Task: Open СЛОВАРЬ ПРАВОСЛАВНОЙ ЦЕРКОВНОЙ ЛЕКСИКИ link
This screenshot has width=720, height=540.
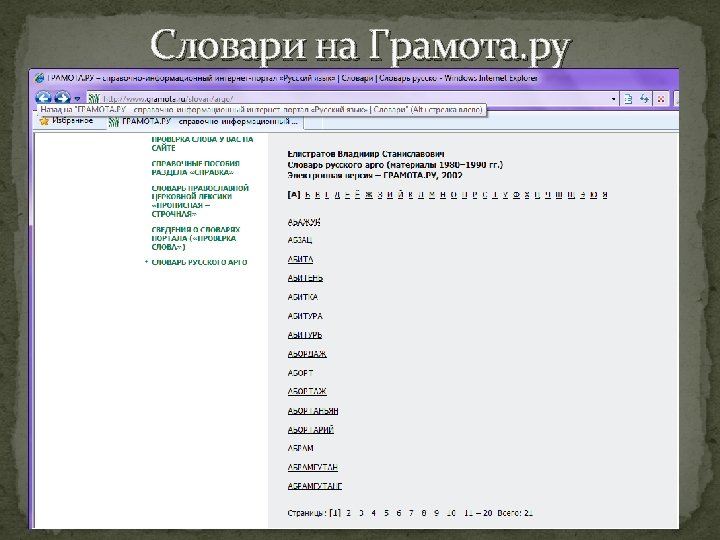Action: (x=200, y=201)
